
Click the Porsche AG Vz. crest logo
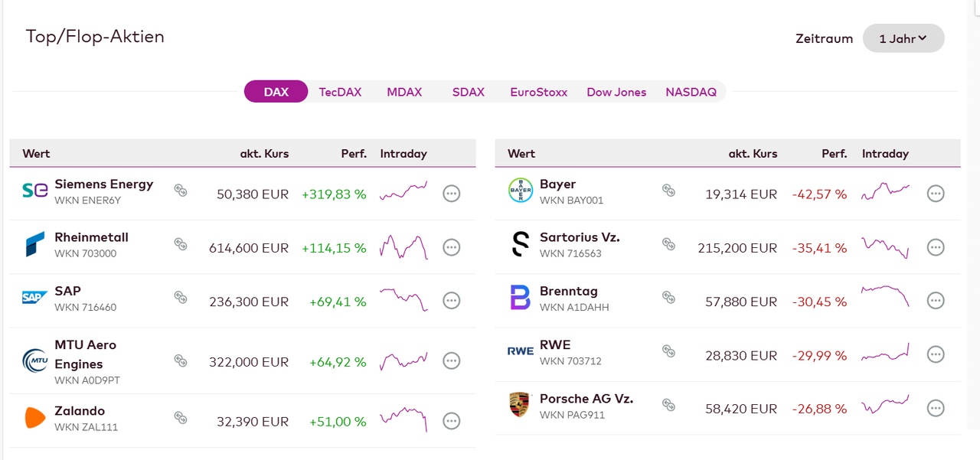click(x=520, y=405)
